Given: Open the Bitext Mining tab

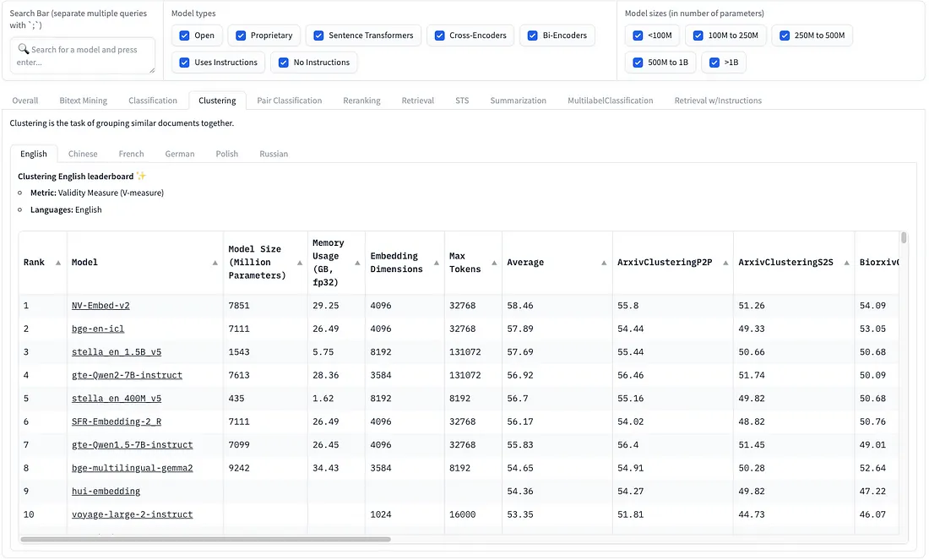Looking at the screenshot, I should (x=83, y=101).
